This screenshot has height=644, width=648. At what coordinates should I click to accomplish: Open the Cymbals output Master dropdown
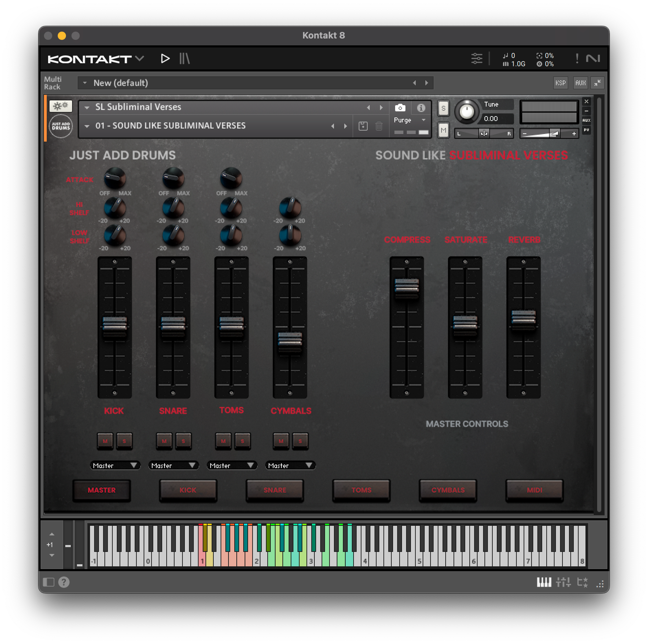tap(290, 465)
